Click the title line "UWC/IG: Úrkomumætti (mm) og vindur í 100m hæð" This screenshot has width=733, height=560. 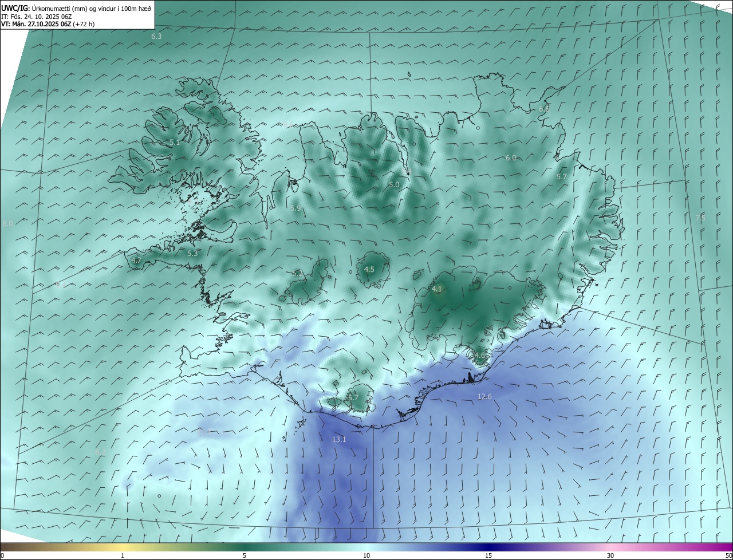tap(76, 8)
